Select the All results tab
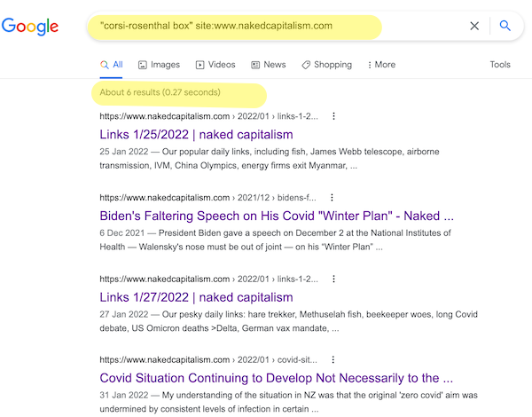The height and width of the screenshot is (417, 532). click(x=112, y=65)
